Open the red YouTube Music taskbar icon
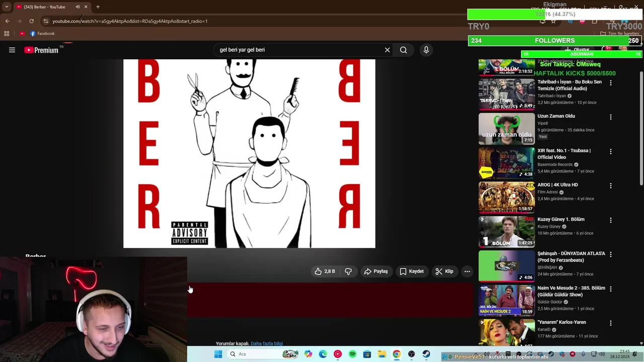 point(338,354)
